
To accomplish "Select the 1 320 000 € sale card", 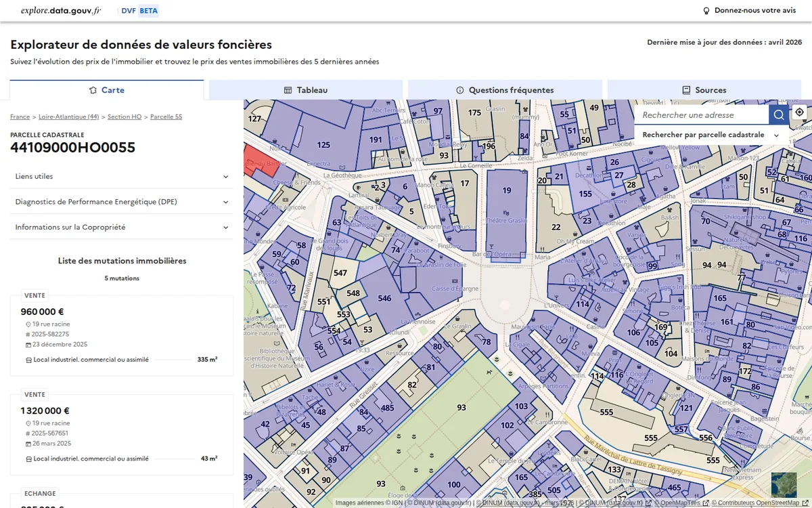I will pyautogui.click(x=122, y=434).
